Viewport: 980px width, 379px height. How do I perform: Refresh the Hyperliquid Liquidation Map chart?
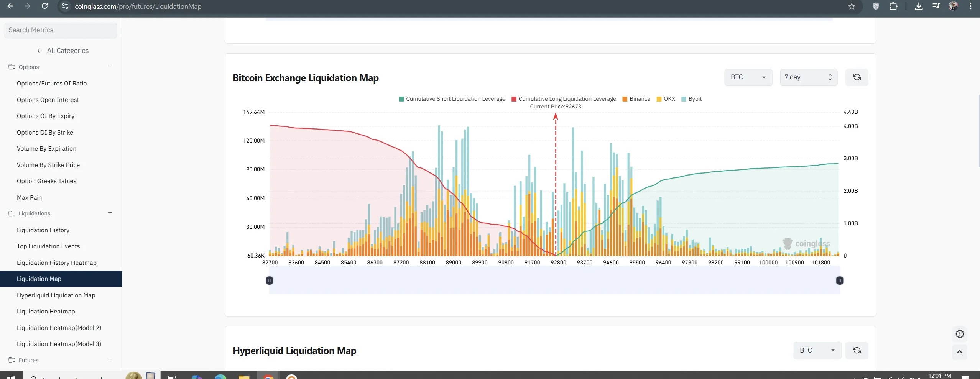(x=857, y=351)
